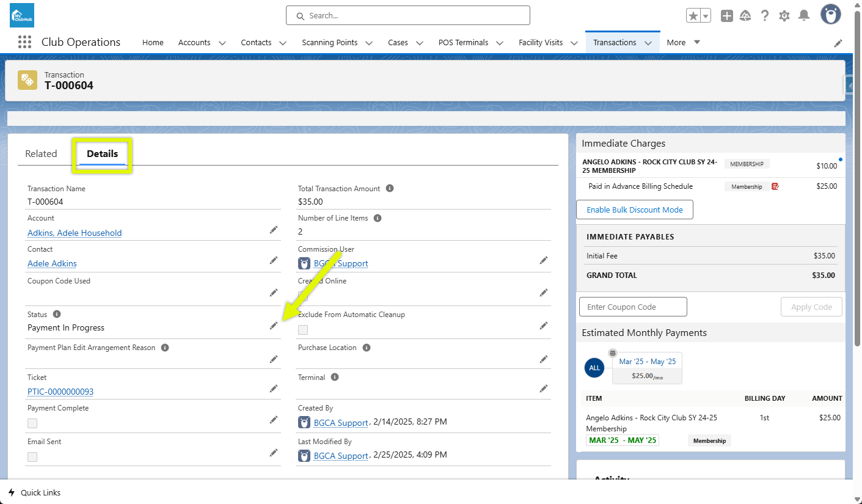
Task: Switch to the Related tab
Action: [41, 154]
